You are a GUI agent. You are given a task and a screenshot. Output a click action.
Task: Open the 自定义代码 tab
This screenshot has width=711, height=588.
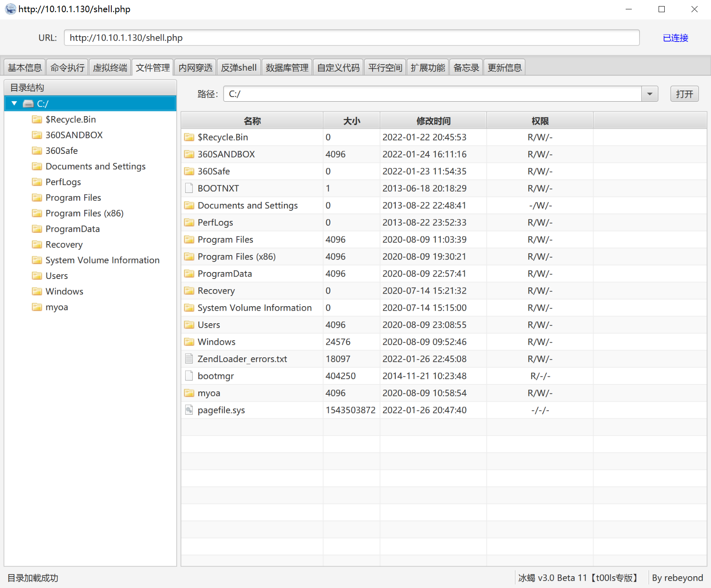338,67
